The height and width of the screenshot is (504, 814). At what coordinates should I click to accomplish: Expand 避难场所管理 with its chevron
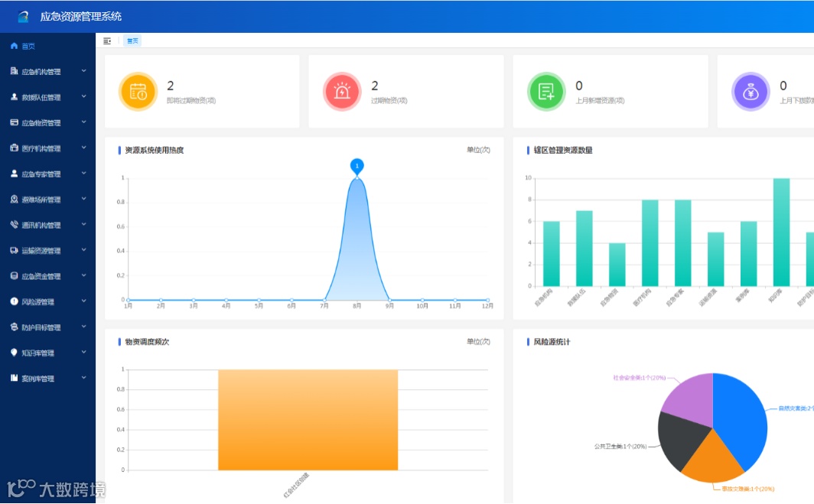(x=83, y=200)
